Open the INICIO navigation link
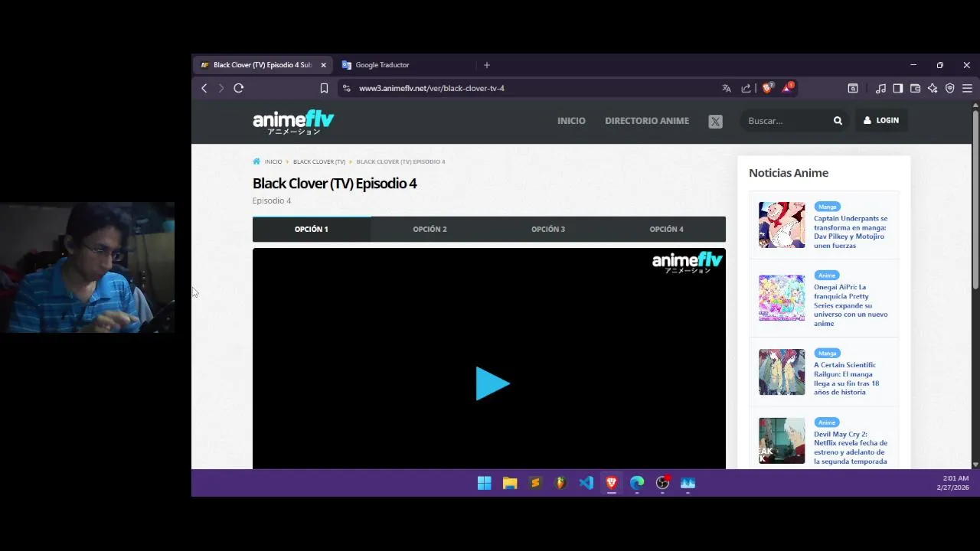The image size is (980, 551). [571, 121]
